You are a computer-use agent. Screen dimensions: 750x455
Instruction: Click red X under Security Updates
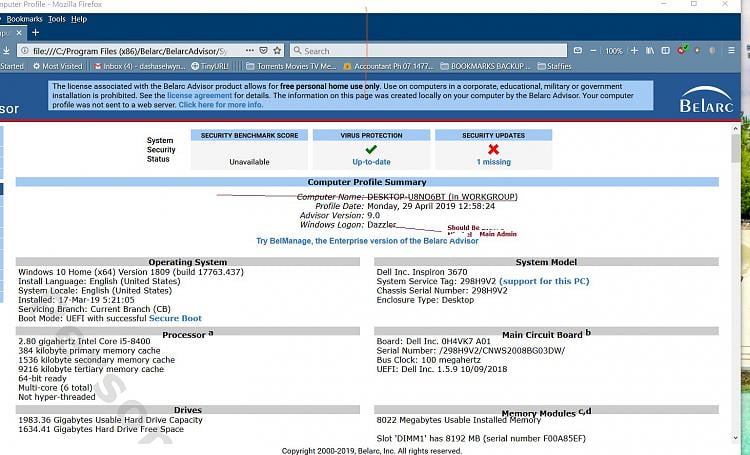pos(494,149)
